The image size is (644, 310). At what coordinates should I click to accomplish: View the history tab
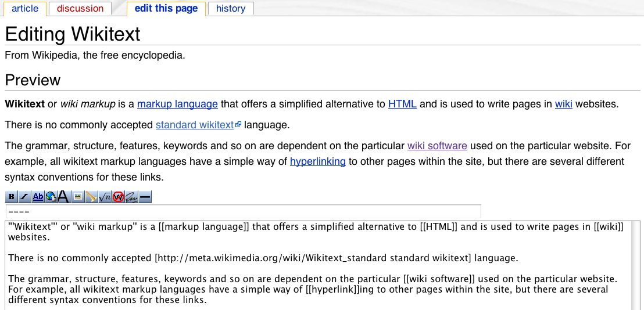click(230, 9)
